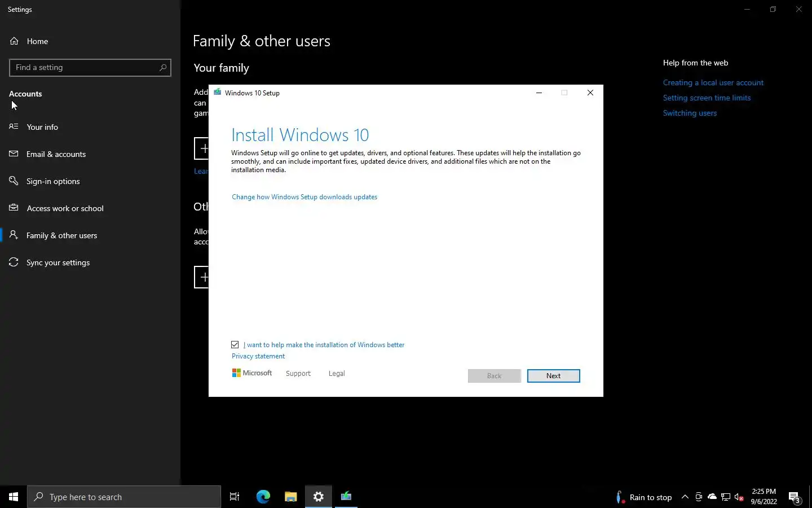Click the Family & other users person icon
The height and width of the screenshot is (508, 812).
[x=14, y=235]
